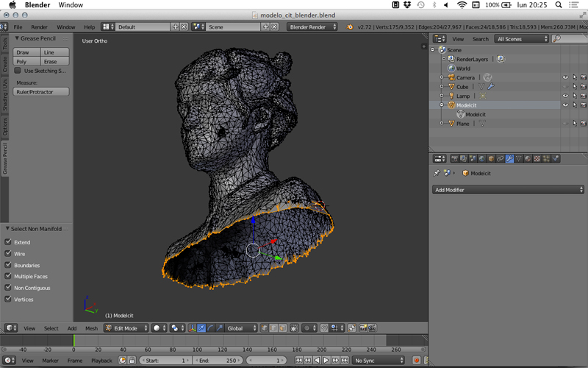This screenshot has height=368, width=588.
Task: Open the Scene properties tab icon
Action: 473,159
